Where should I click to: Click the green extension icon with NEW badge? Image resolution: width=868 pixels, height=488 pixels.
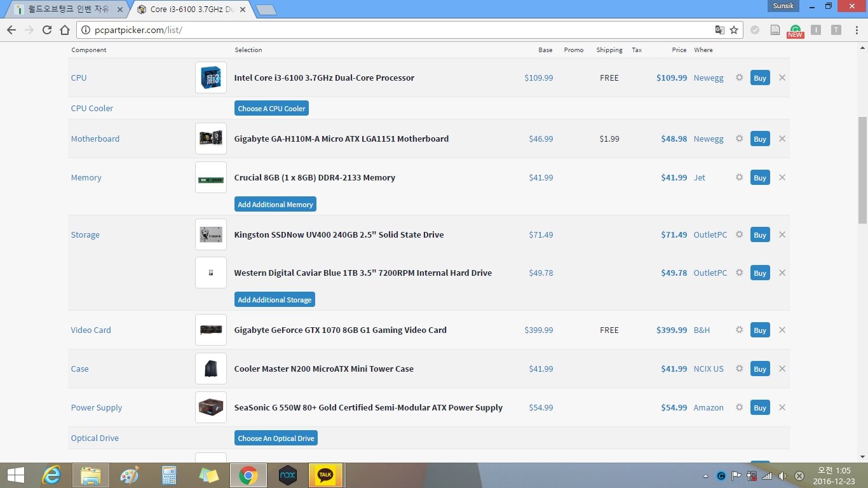coord(795,30)
